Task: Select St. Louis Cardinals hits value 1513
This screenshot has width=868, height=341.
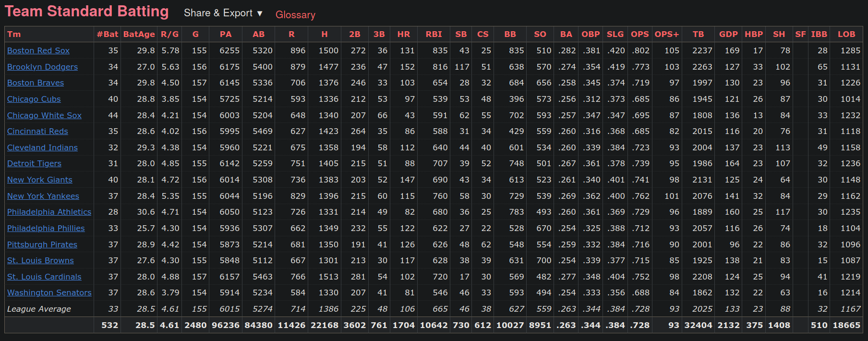Action: click(328, 277)
